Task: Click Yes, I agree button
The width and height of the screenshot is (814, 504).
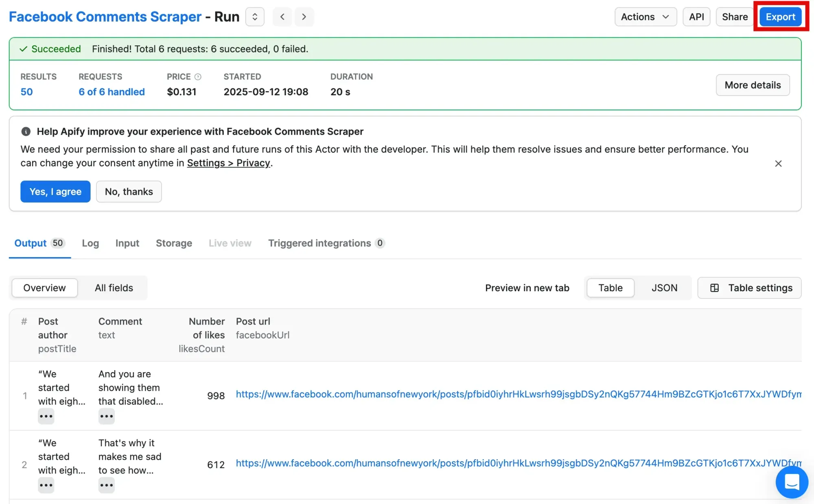Action: coord(55,192)
